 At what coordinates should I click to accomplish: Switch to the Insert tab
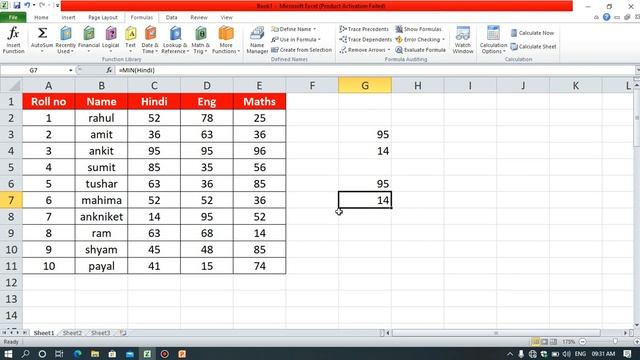68,18
